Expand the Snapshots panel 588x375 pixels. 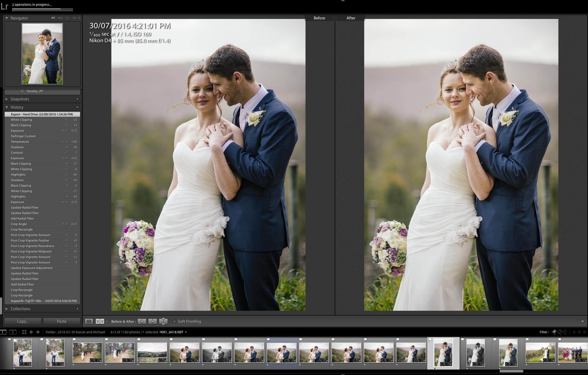tap(7, 99)
